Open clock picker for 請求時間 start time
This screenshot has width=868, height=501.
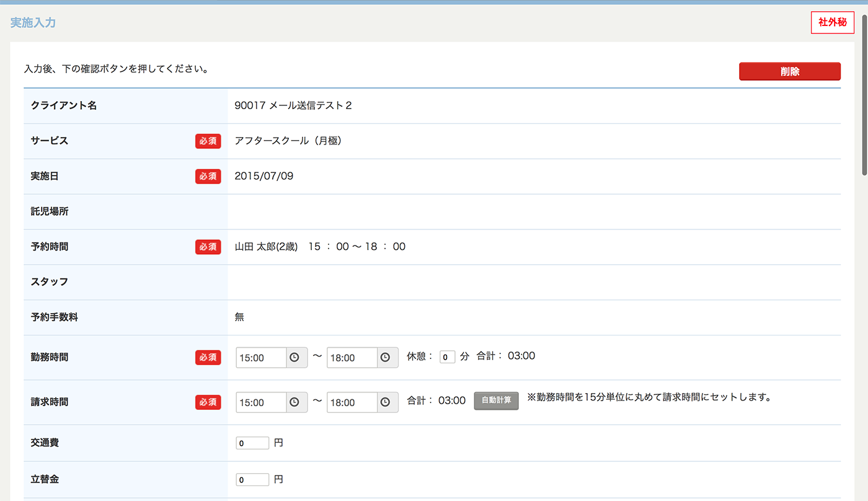tap(297, 402)
